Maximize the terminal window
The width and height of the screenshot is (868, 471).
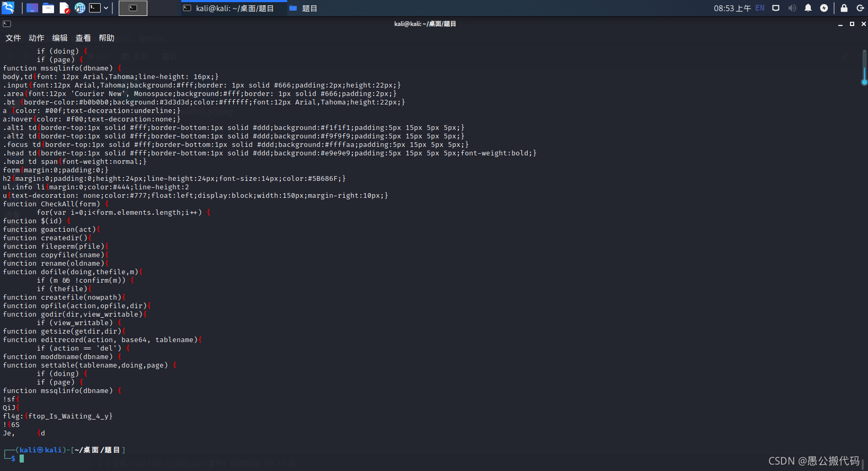(x=852, y=24)
